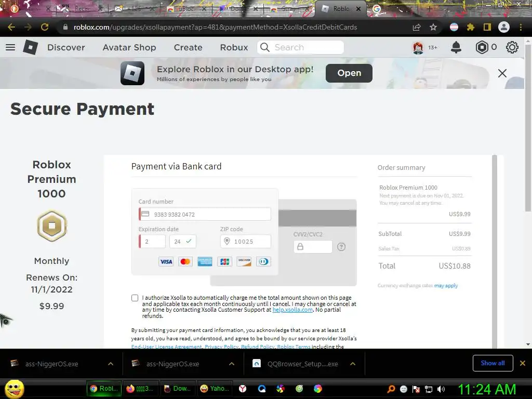This screenshot has width=532, height=399.
Task: Click the Diners Club card logo
Action: click(x=263, y=262)
